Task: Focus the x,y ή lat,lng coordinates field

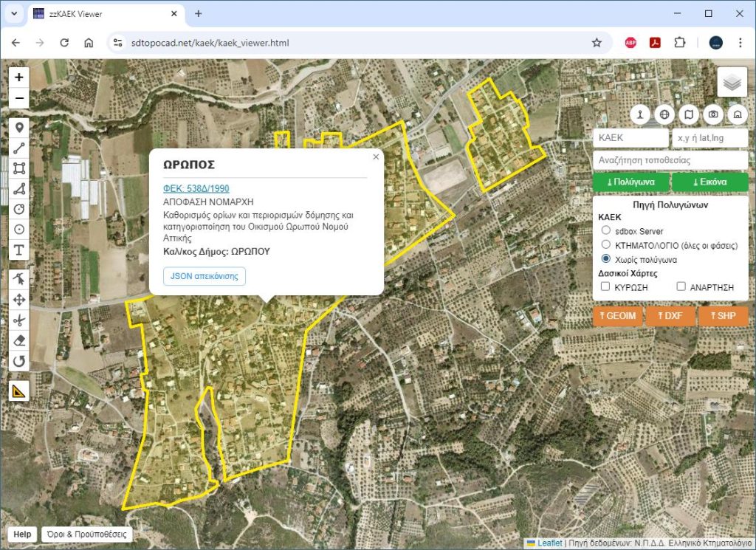Action: point(709,138)
